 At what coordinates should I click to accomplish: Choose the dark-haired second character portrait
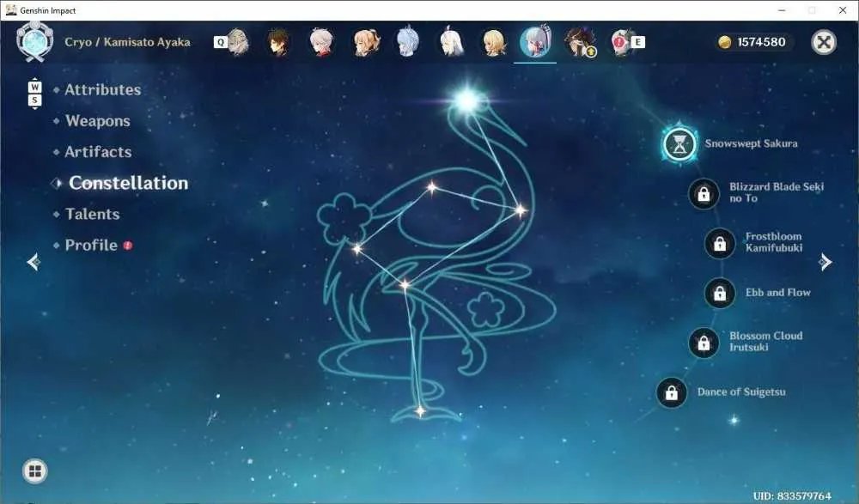coord(277,41)
